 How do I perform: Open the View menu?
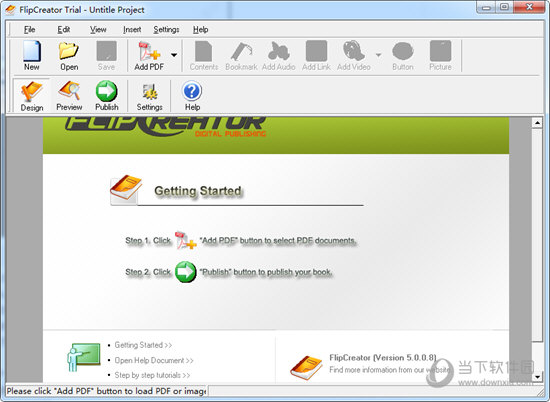(x=98, y=30)
